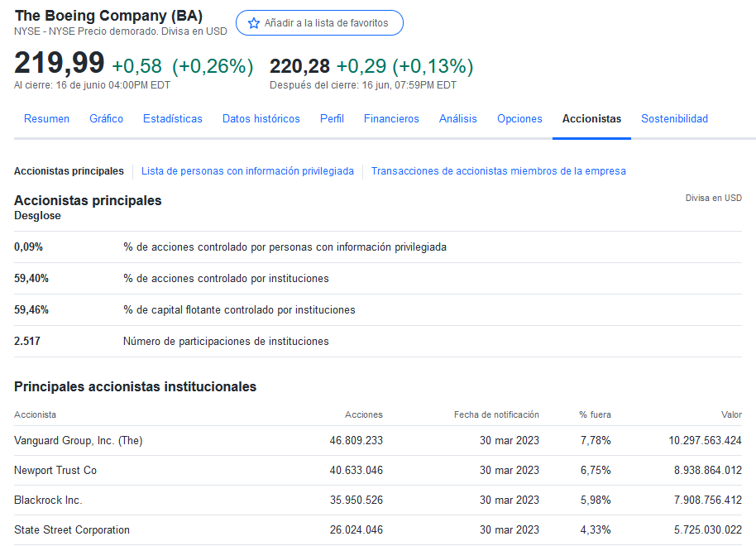Click Blackrock shares value 35.950.526
Viewport: 756px width, 546px height.
tap(356, 500)
